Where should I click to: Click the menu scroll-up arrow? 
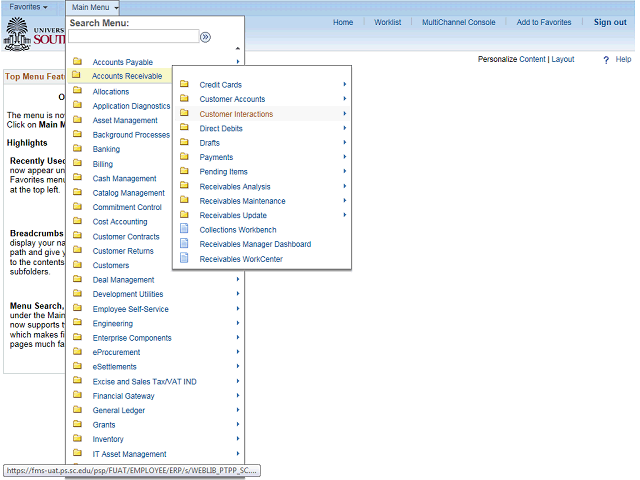click(x=238, y=48)
